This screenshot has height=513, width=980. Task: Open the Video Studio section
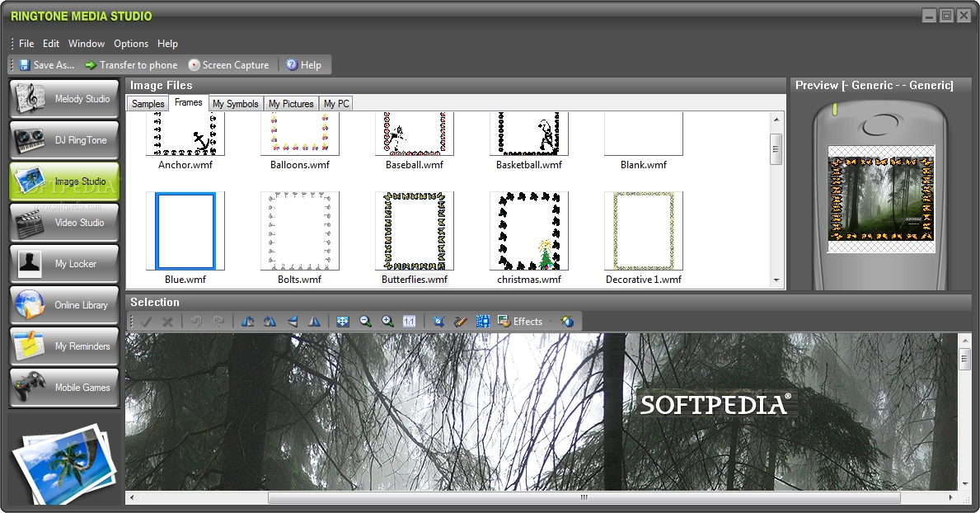tap(63, 223)
